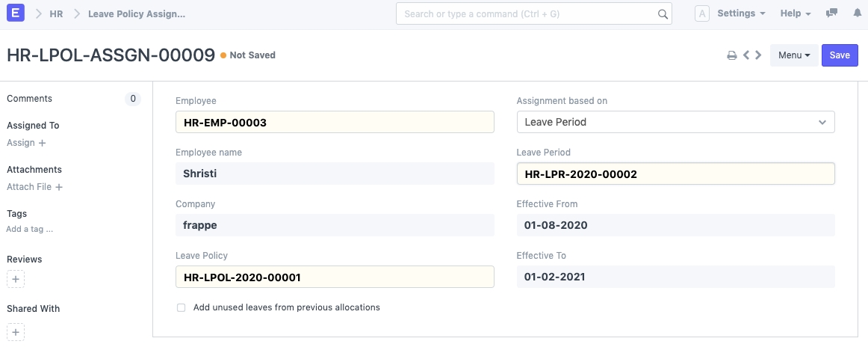Go to previous document arrow
868x356 pixels.
(745, 55)
